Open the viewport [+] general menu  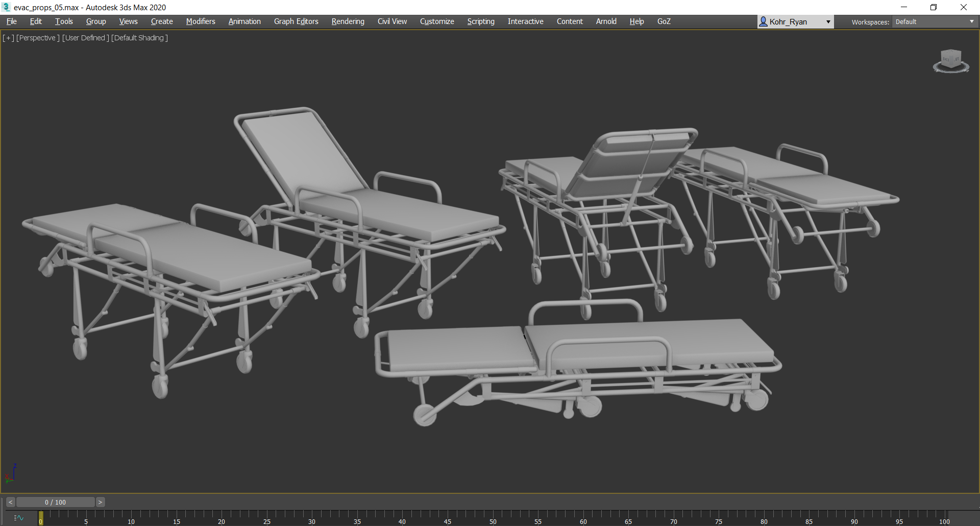(8, 38)
